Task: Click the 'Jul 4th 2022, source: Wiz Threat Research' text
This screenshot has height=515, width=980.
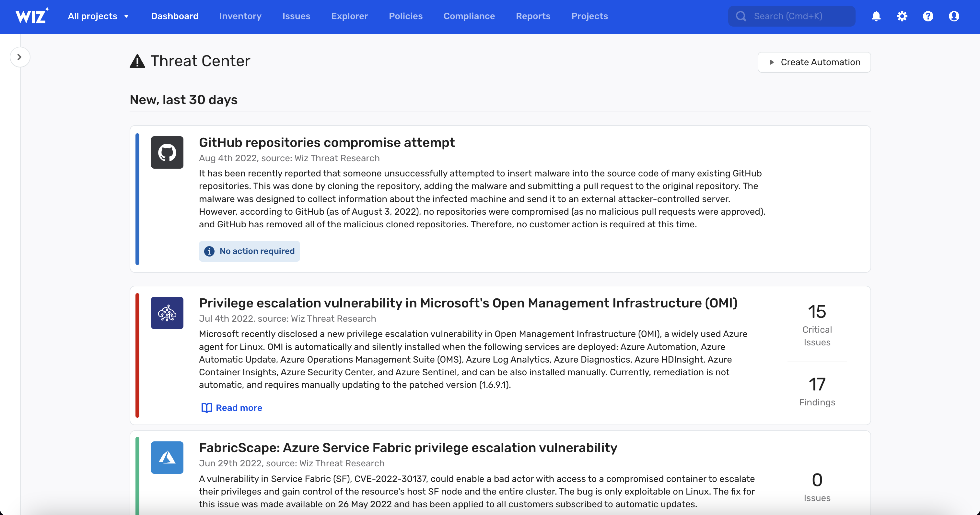Action: click(287, 318)
